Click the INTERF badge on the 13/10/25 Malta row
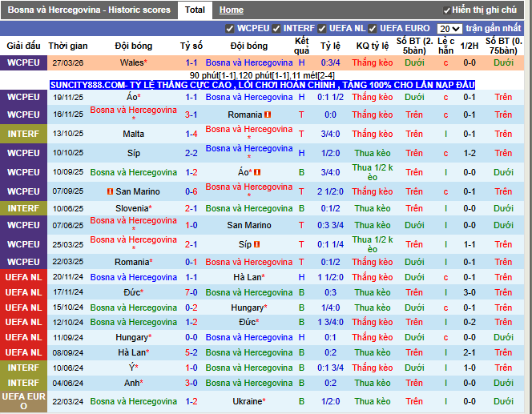 click(x=23, y=135)
